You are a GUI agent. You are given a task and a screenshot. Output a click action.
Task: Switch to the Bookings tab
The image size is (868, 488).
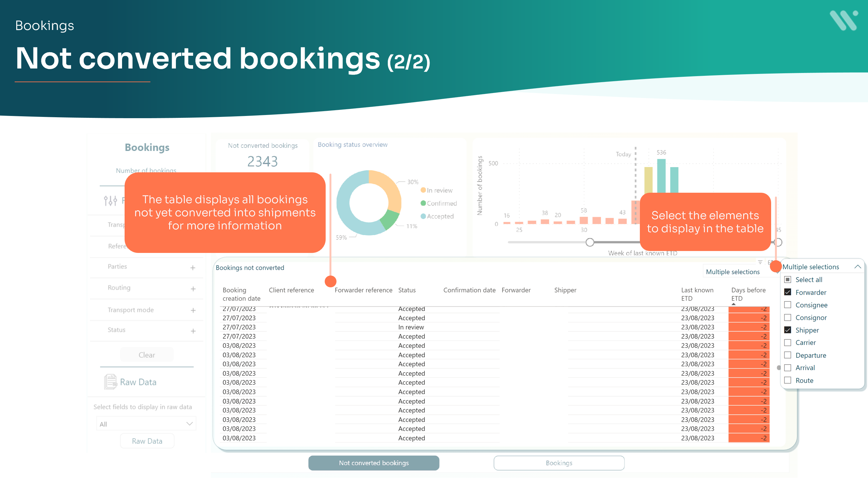tap(559, 463)
